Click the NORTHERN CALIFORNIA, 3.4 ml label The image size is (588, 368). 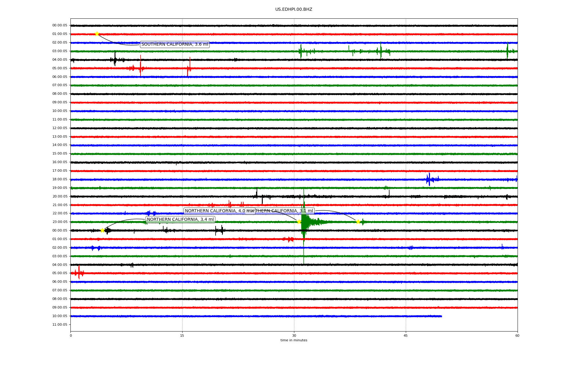click(x=180, y=220)
